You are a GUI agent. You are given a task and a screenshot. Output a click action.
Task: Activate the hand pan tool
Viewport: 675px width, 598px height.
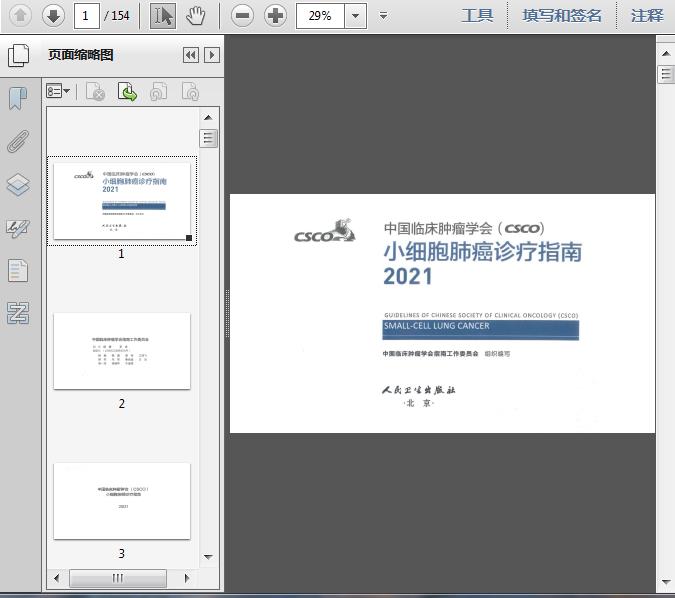(x=195, y=16)
